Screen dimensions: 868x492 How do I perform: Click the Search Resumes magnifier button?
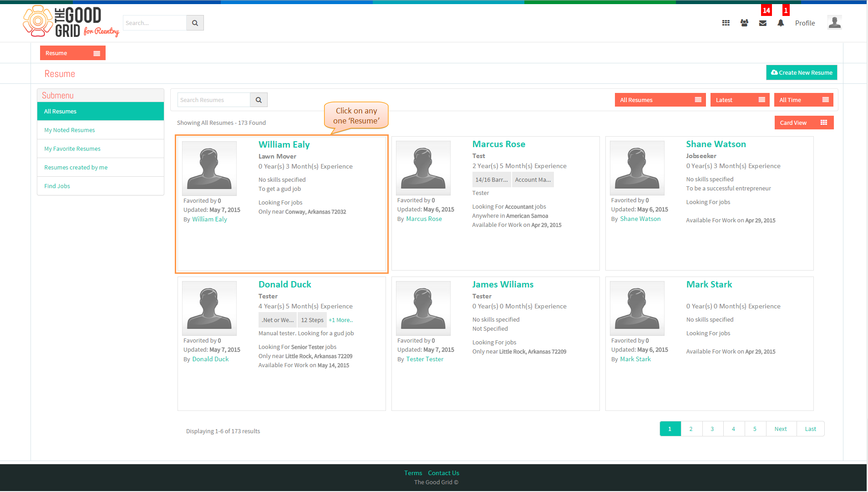tap(259, 100)
